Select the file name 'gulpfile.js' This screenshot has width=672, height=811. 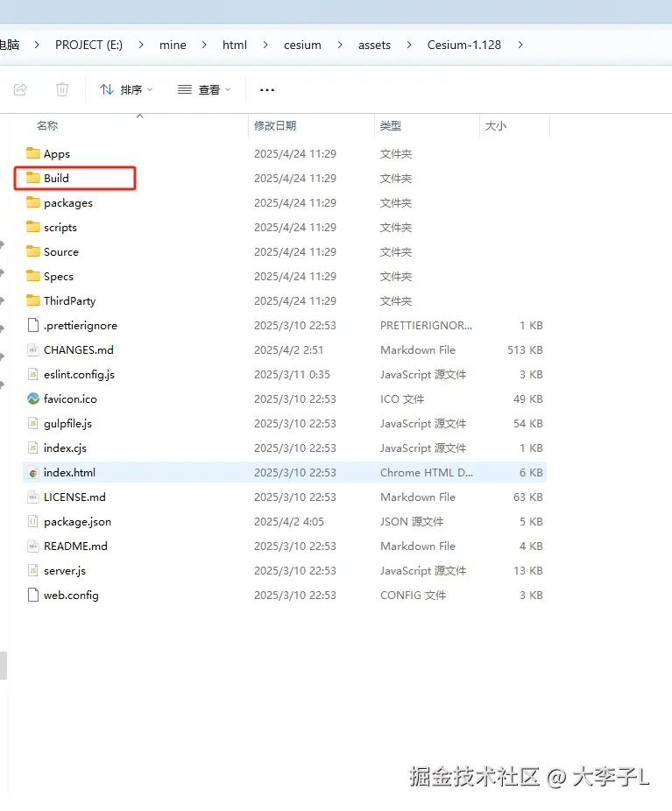tap(67, 424)
